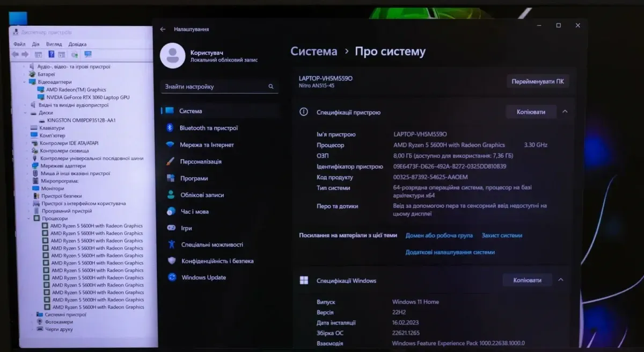
Task: Click the Перейменувати ПК button
Action: [538, 82]
